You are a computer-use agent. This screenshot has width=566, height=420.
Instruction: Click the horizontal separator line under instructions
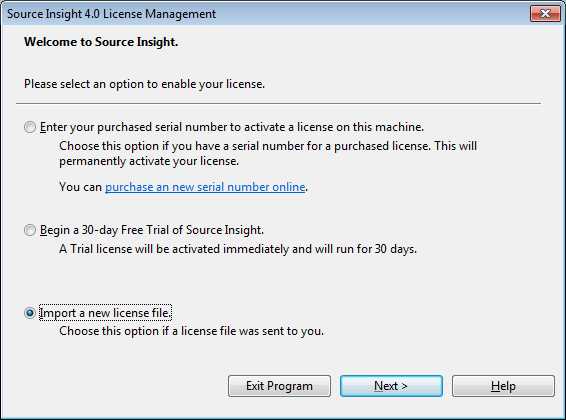pyautogui.click(x=278, y=103)
